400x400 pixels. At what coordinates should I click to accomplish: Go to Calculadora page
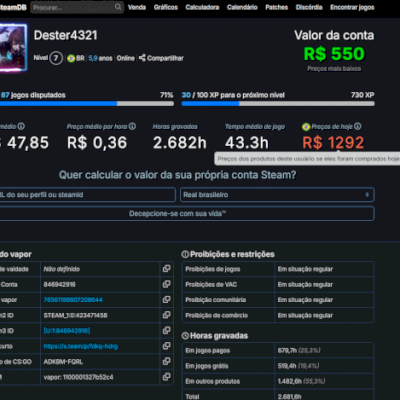pos(202,7)
